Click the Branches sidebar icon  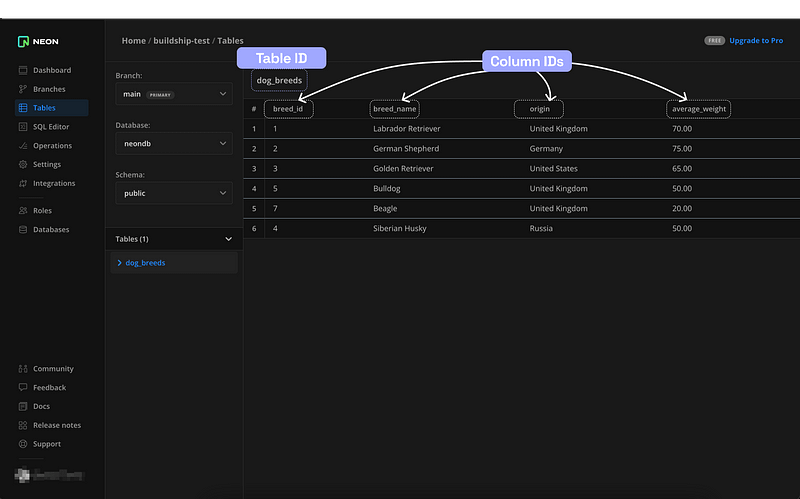pyautogui.click(x=23, y=89)
